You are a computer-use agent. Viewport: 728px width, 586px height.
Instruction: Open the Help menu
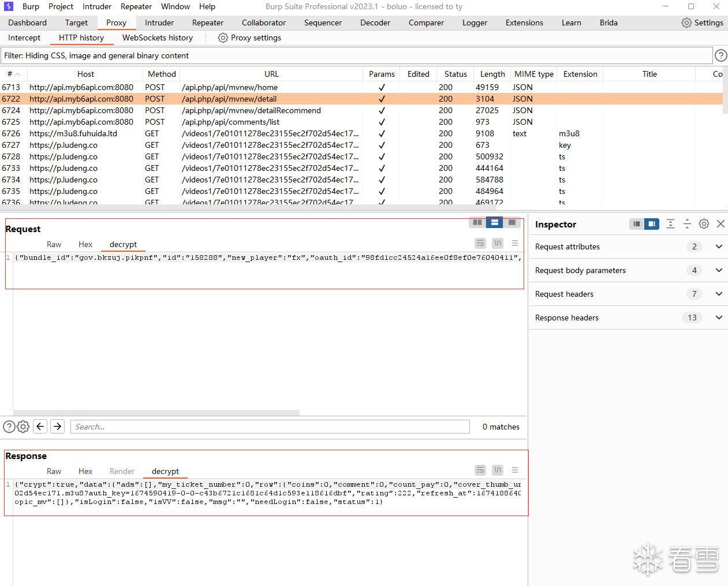(x=207, y=6)
